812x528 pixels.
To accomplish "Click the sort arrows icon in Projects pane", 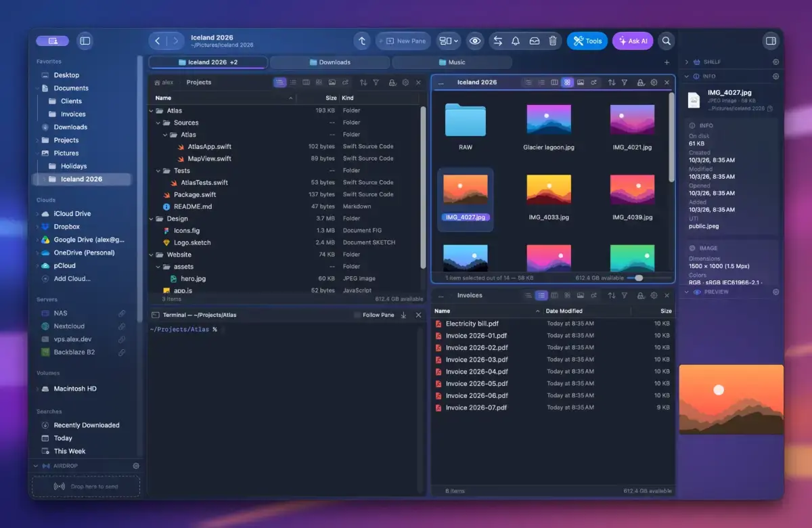I will 363,83.
